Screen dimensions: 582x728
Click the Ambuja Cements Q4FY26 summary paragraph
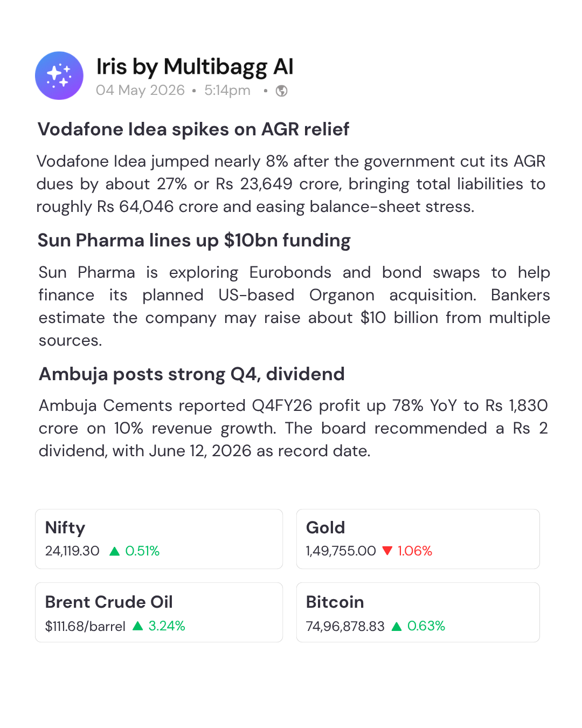293,428
